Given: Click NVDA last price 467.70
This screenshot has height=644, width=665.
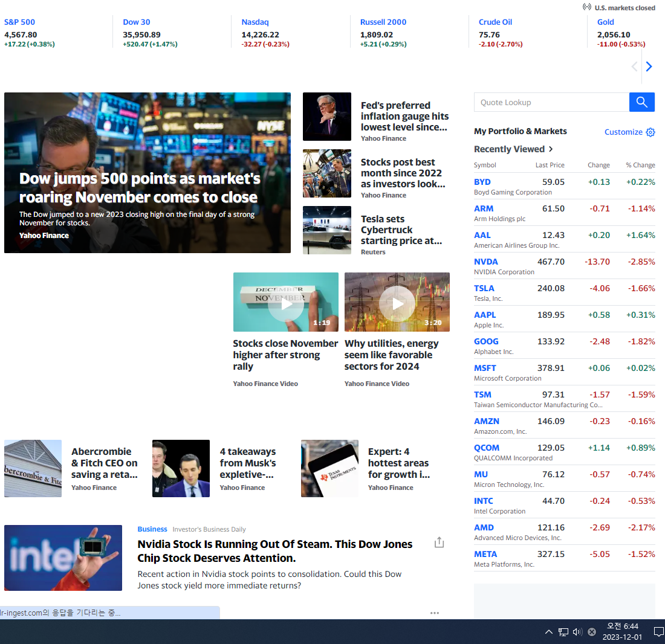Looking at the screenshot, I should 551,262.
